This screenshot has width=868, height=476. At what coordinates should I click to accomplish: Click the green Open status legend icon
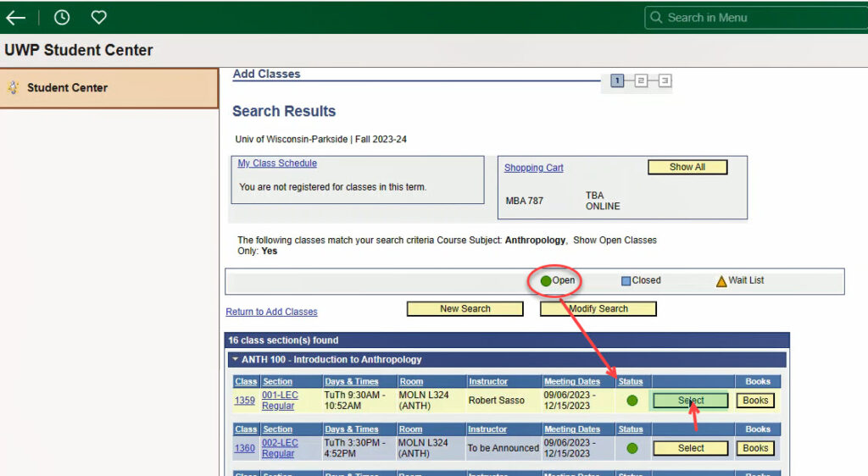(546, 281)
